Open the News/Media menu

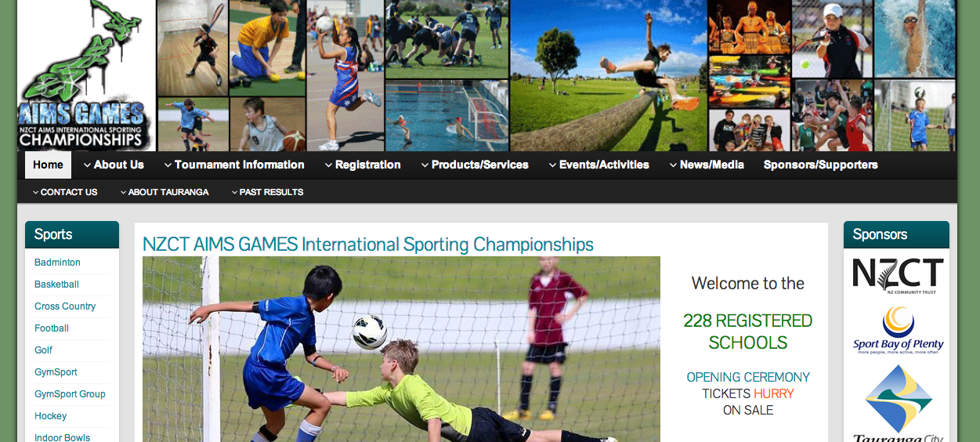707,165
